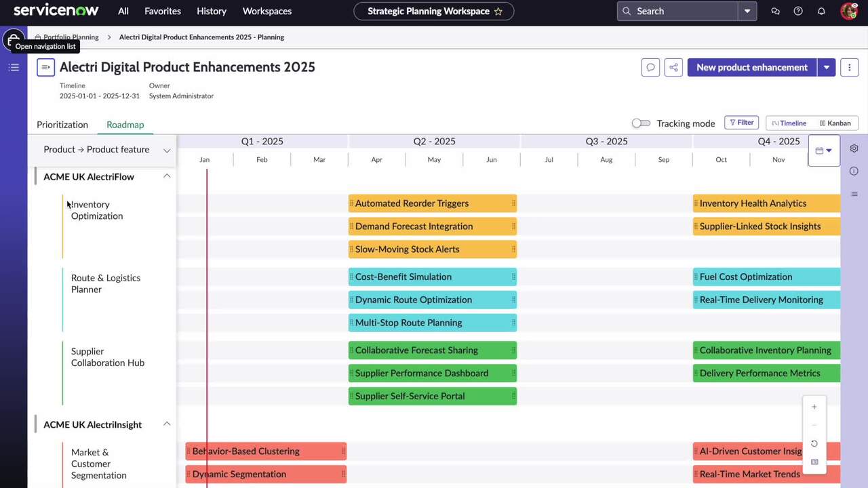This screenshot has width=868, height=488.
Task: Enable Tracking mode
Action: point(640,123)
